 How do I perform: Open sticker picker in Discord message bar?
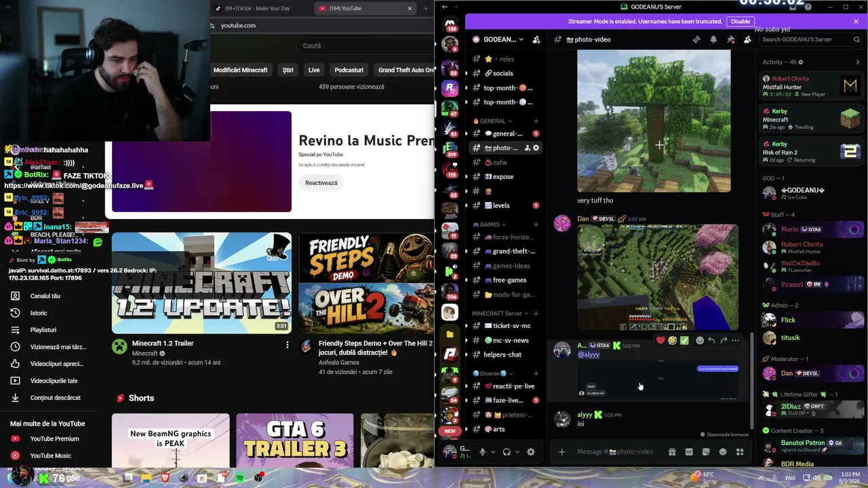706,452
